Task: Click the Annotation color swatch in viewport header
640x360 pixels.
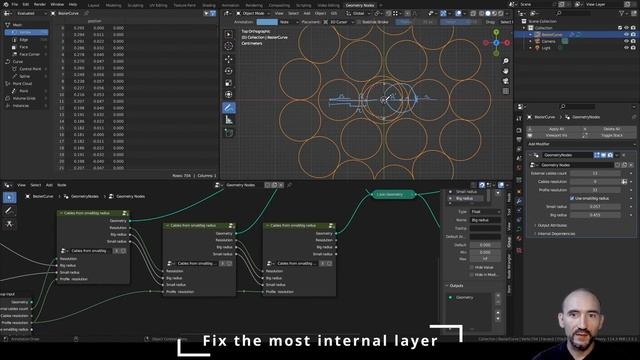Action: point(267,22)
